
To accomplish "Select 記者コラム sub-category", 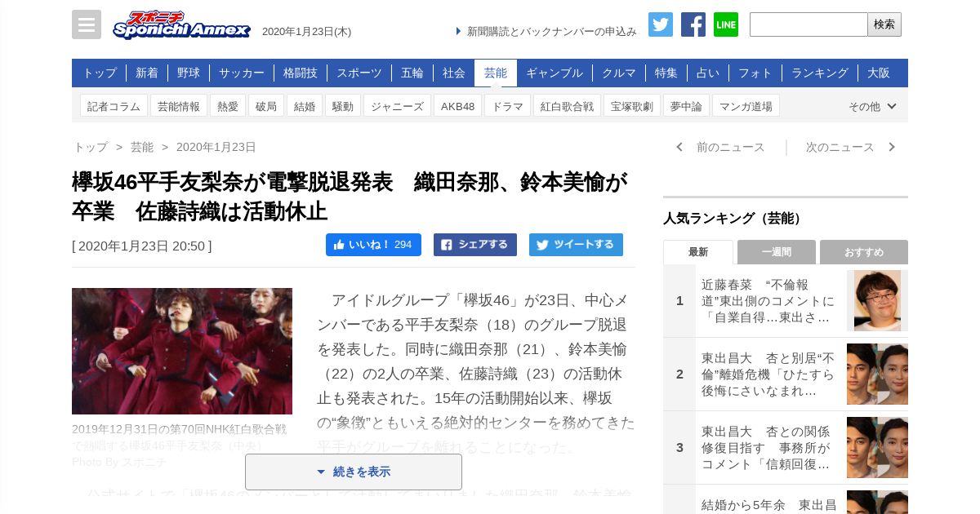I will pyautogui.click(x=114, y=106).
